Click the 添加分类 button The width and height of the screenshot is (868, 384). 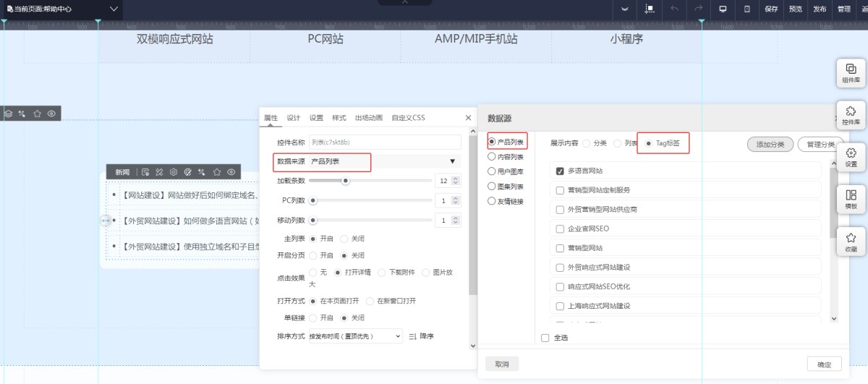click(x=770, y=144)
